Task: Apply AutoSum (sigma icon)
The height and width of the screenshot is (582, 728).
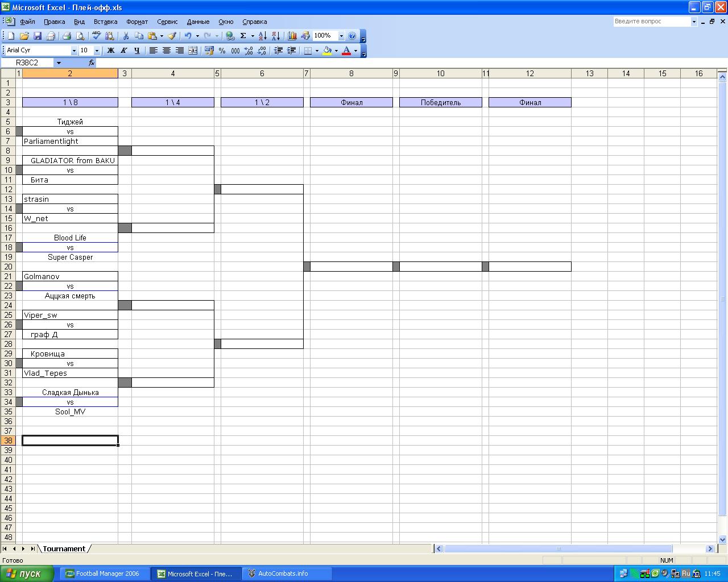Action: [243, 36]
